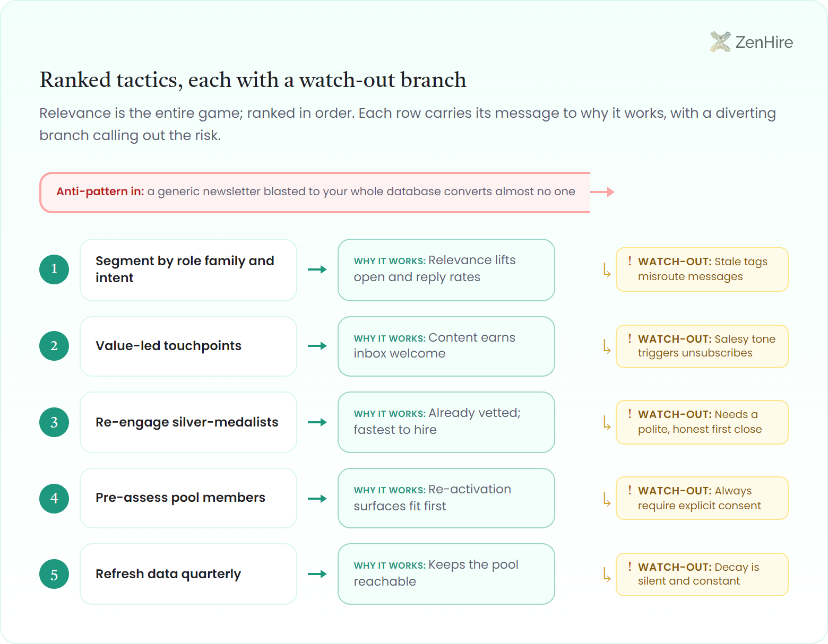Click the Decay is silent and constant watch-out

[x=702, y=575]
